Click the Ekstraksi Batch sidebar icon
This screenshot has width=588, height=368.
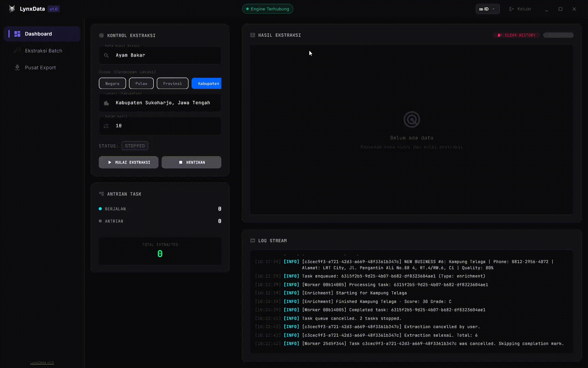17,51
